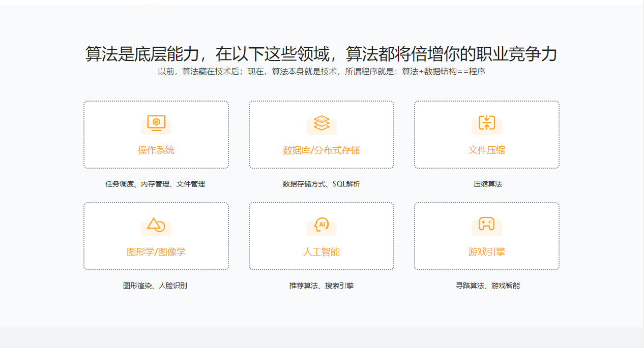The height and width of the screenshot is (348, 644).
Task: Click the file compression icon
Action: [x=487, y=123]
